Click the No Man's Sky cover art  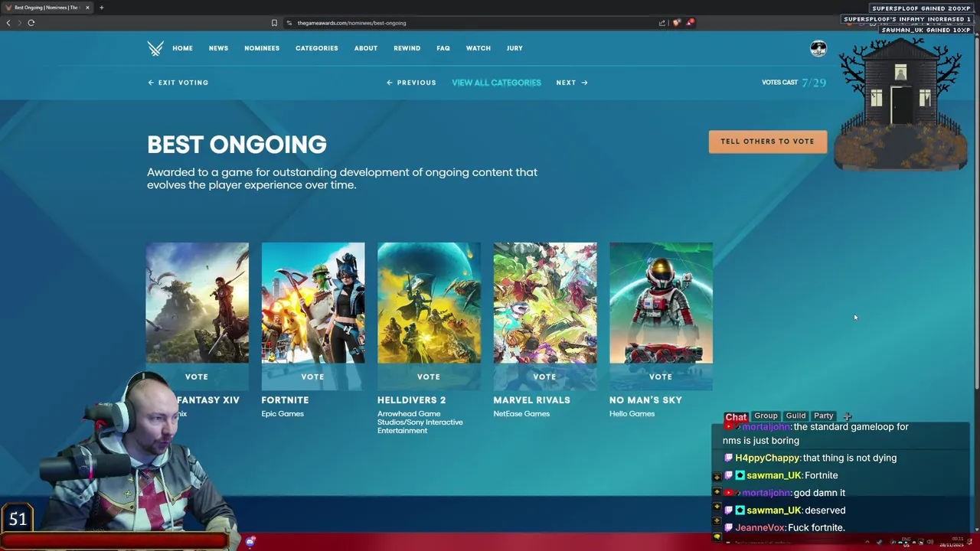(661, 303)
